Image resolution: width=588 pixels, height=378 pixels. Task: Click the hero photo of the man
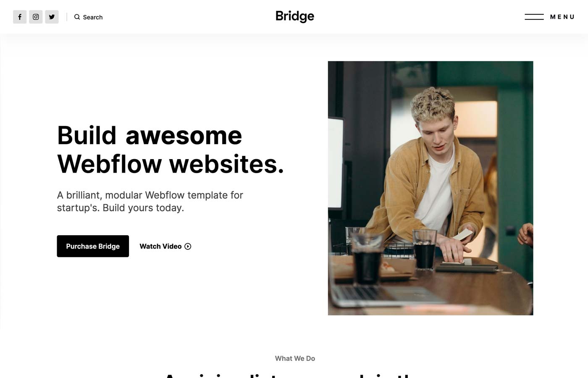(x=430, y=188)
